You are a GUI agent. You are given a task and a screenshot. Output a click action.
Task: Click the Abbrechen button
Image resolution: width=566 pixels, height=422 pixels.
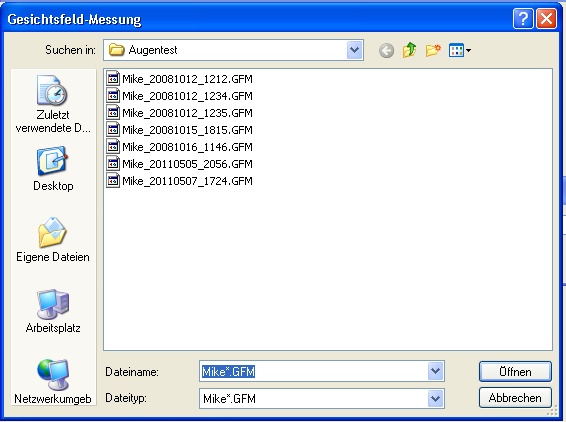tap(515, 398)
